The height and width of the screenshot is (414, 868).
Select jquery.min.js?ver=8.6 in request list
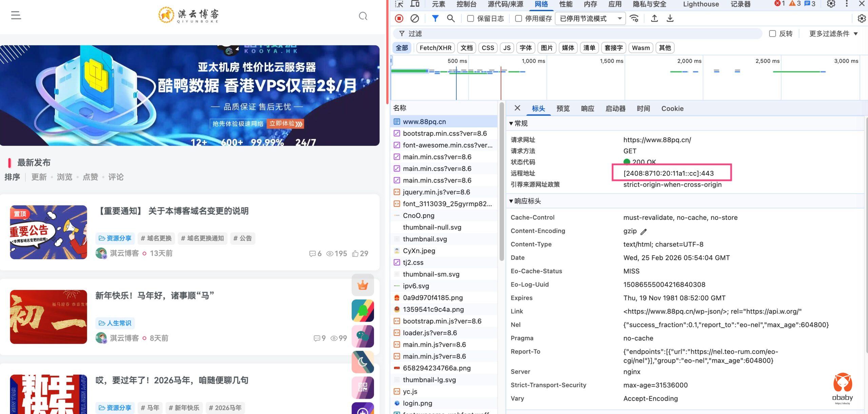click(x=436, y=192)
